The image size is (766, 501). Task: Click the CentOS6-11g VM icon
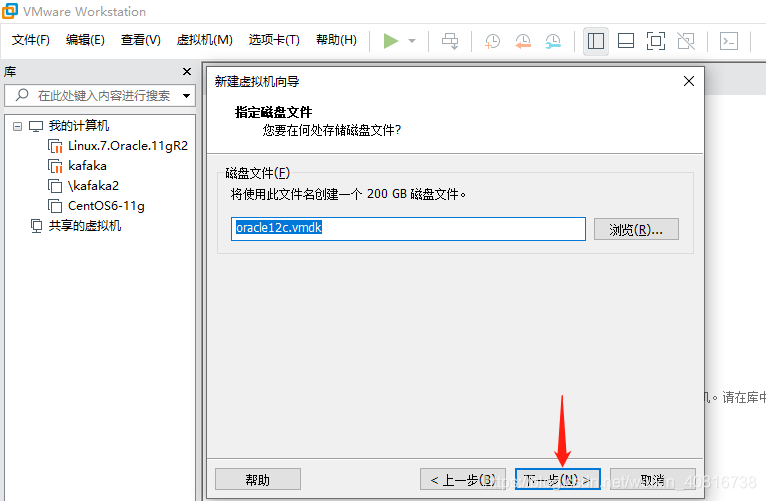click(55, 206)
